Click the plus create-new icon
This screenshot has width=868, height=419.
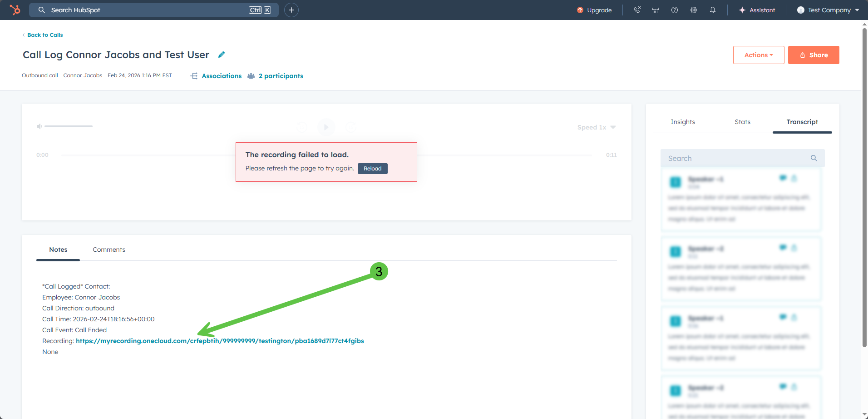point(291,10)
